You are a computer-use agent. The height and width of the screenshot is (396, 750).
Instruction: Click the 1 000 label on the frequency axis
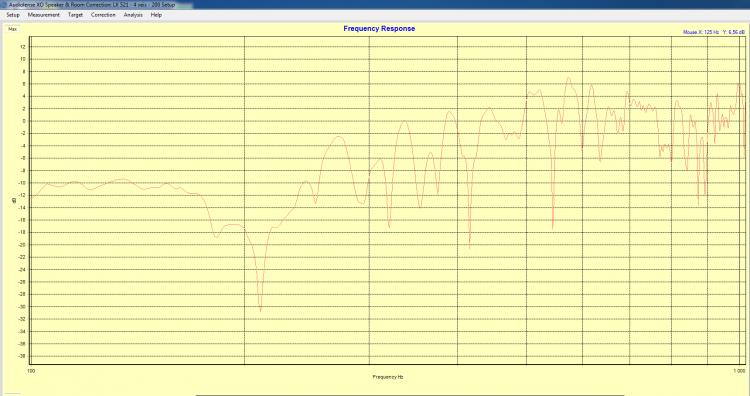pyautogui.click(x=739, y=371)
